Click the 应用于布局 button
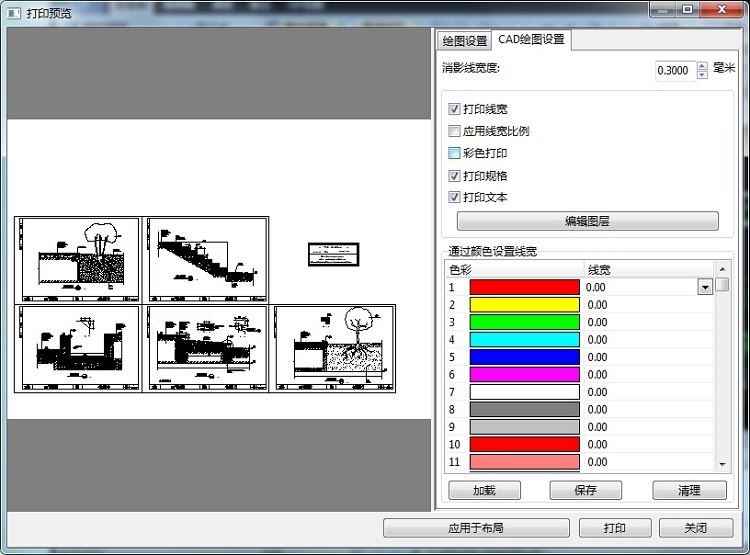 (x=476, y=528)
